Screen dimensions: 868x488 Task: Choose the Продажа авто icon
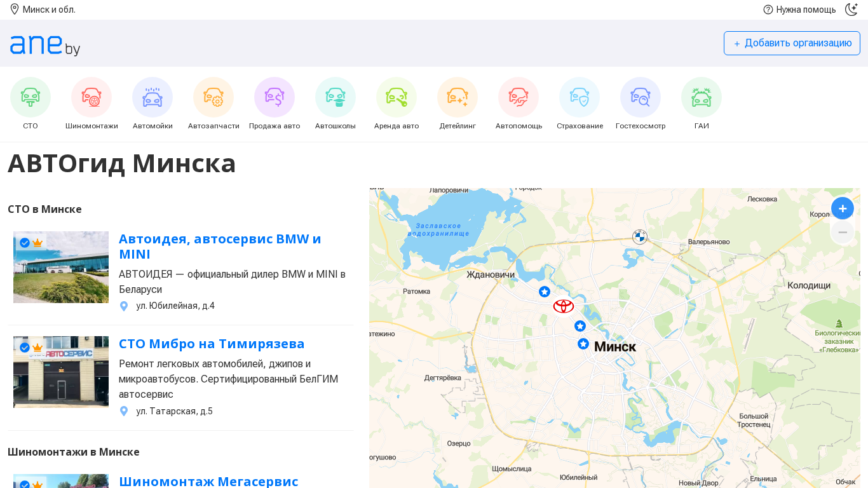pos(275,97)
